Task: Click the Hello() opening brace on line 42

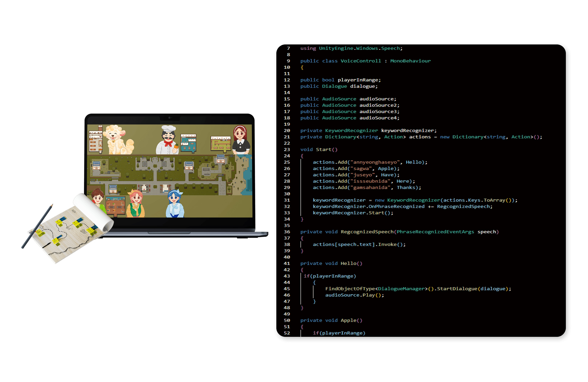Action: click(x=302, y=270)
